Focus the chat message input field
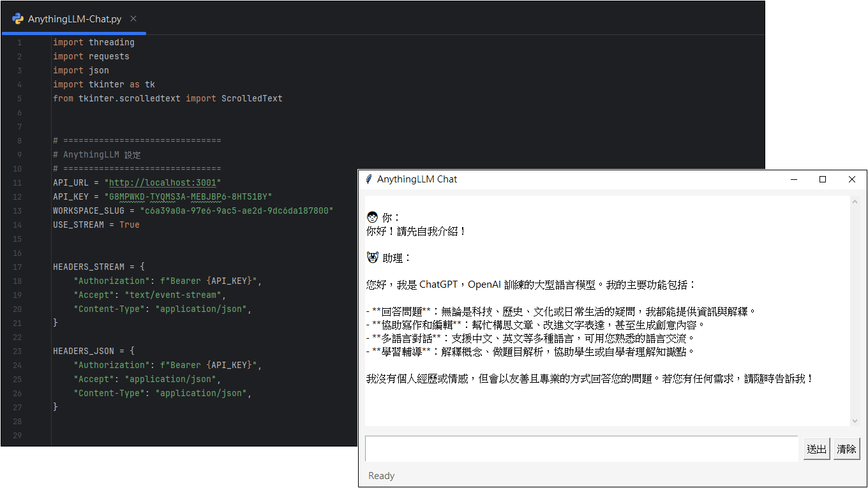The image size is (868, 488). [581, 448]
